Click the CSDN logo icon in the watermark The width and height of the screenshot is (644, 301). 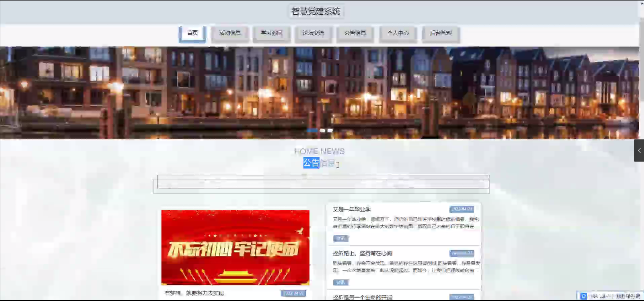coord(583,296)
